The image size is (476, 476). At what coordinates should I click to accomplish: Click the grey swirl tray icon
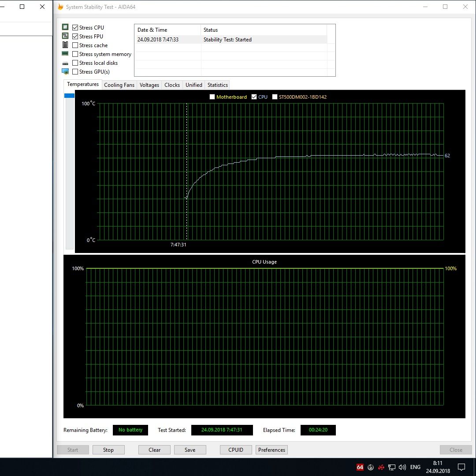click(370, 467)
